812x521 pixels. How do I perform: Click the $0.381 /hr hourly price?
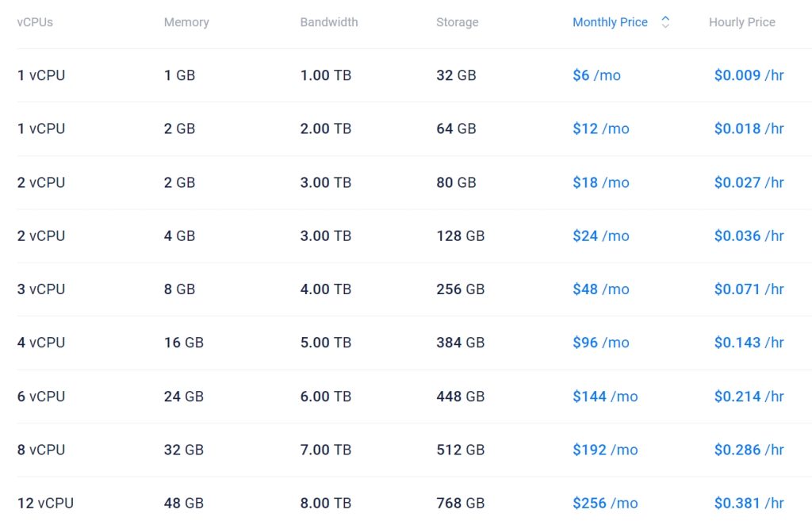pos(749,504)
